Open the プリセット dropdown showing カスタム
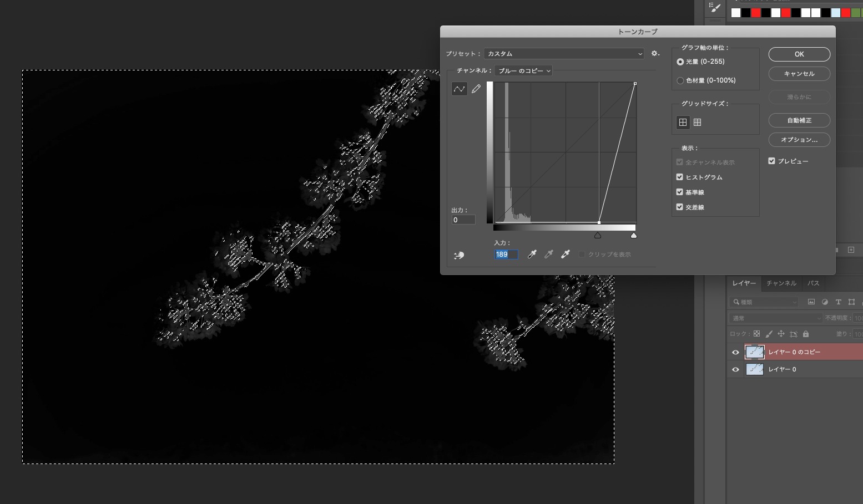Screen dimensions: 863x504 click(x=564, y=54)
